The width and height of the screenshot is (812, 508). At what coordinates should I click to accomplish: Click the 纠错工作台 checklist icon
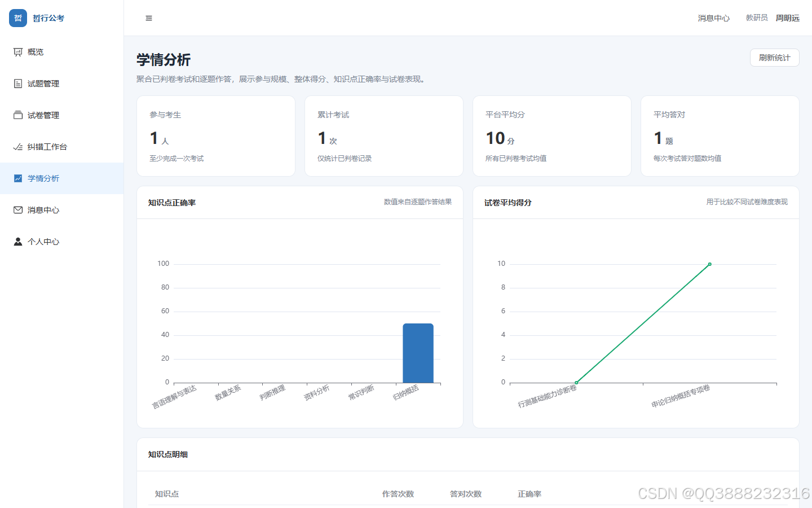(x=18, y=147)
